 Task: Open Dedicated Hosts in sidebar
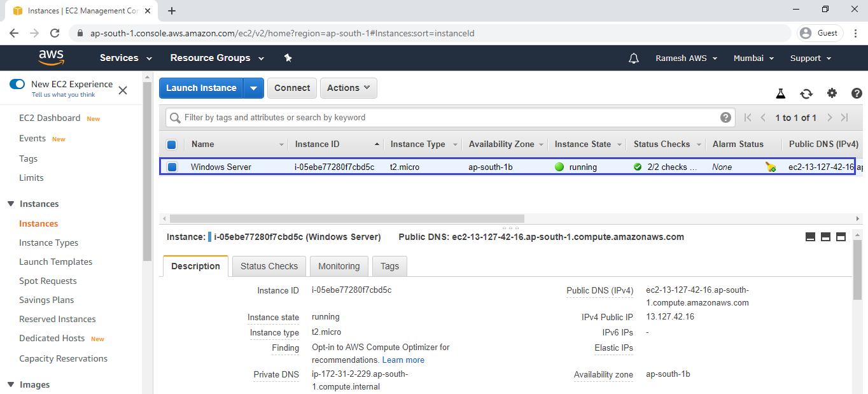click(x=52, y=339)
